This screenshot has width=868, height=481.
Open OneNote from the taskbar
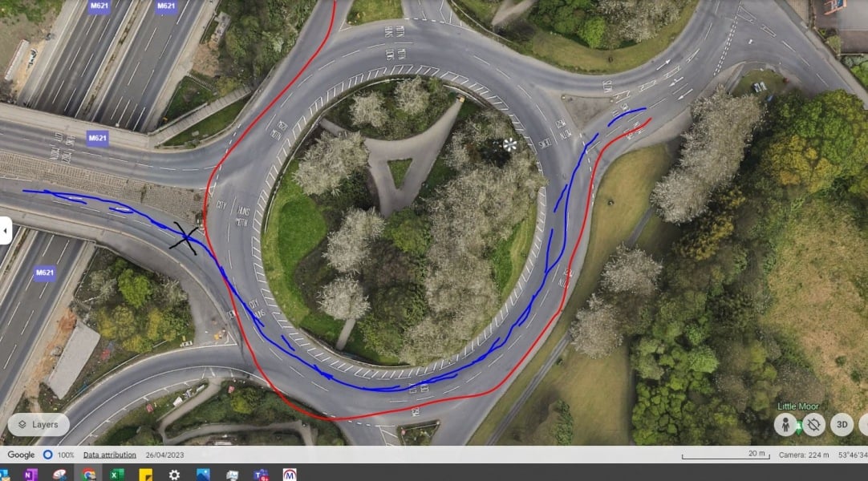[x=30, y=475]
